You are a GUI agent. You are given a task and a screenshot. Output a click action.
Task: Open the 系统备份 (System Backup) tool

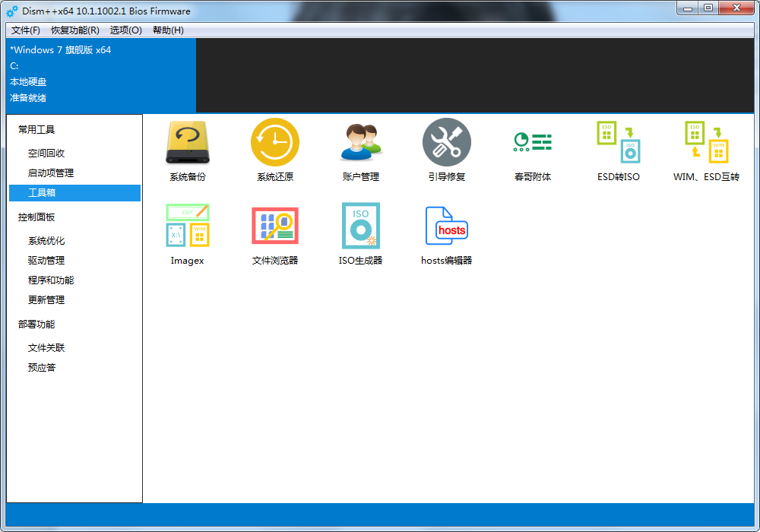187,149
